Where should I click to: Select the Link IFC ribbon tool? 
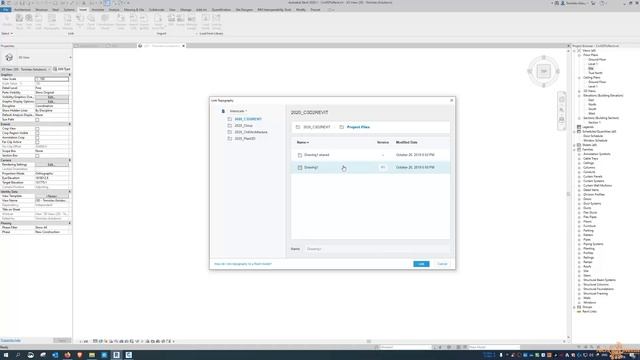coord(29,21)
